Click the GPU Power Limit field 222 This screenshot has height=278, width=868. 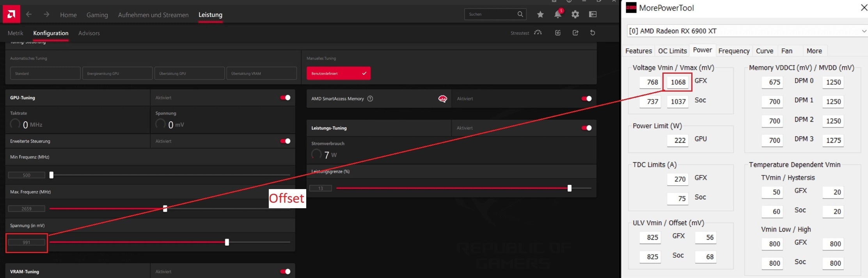coord(678,140)
